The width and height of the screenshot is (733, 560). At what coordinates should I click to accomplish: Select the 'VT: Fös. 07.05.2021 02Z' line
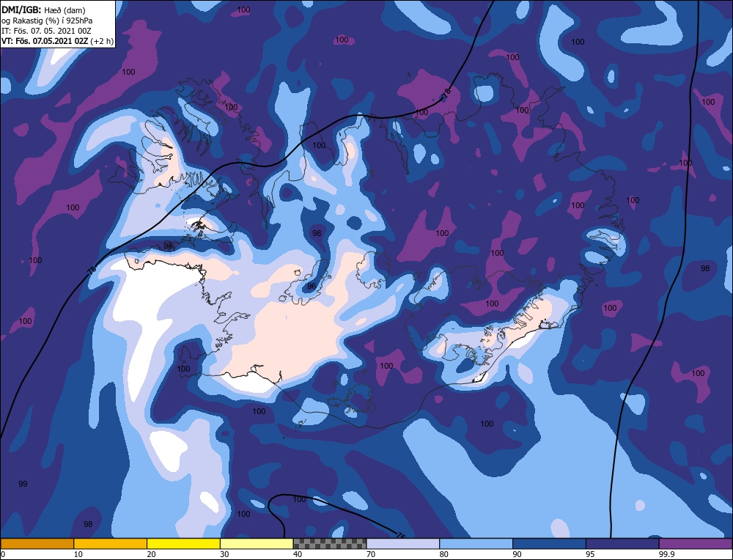pyautogui.click(x=45, y=40)
